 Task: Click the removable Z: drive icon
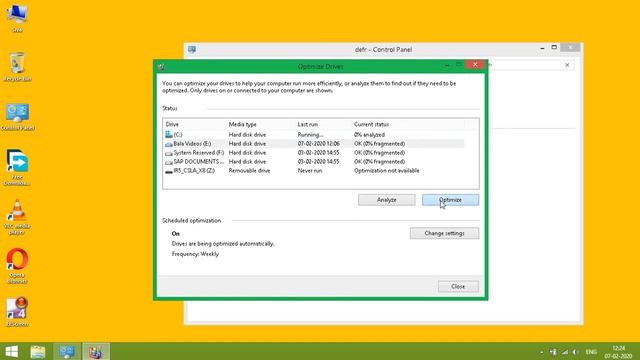(x=169, y=171)
